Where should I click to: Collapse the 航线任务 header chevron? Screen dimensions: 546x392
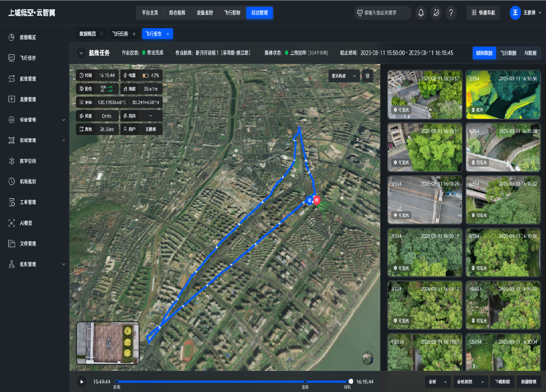81,53
